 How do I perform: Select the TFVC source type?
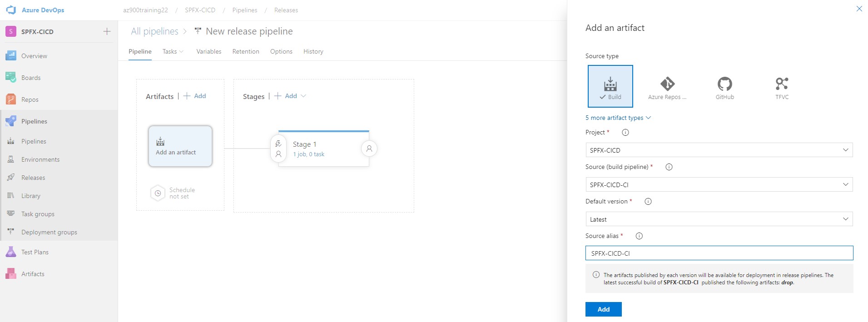coord(782,87)
